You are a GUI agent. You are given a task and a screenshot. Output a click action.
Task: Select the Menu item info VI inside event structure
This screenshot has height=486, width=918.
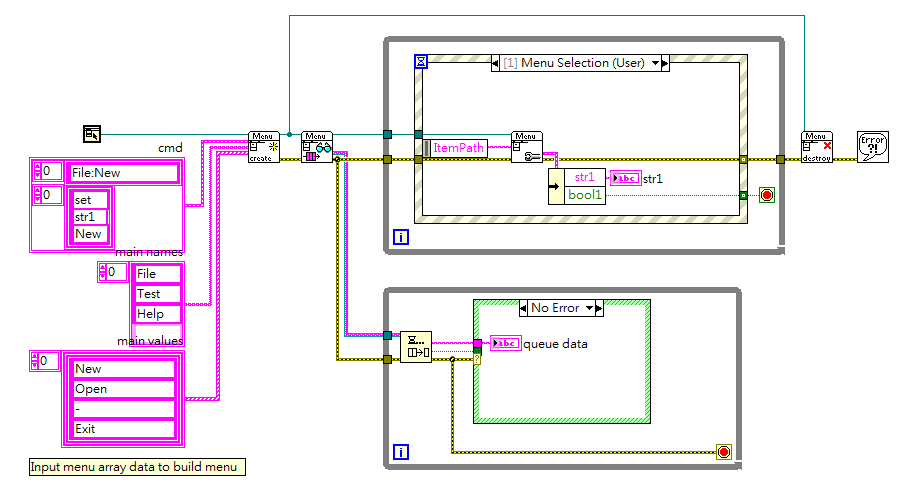click(527, 147)
